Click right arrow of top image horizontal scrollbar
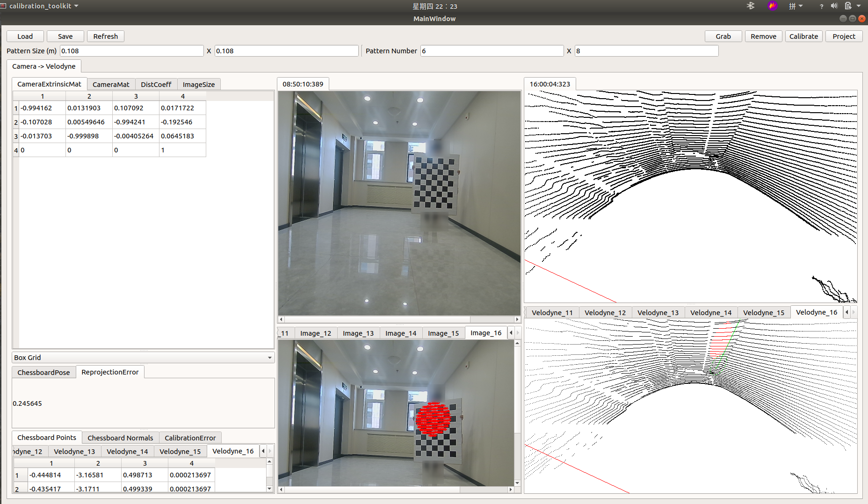Viewport: 868px width, 504px height. [517, 319]
